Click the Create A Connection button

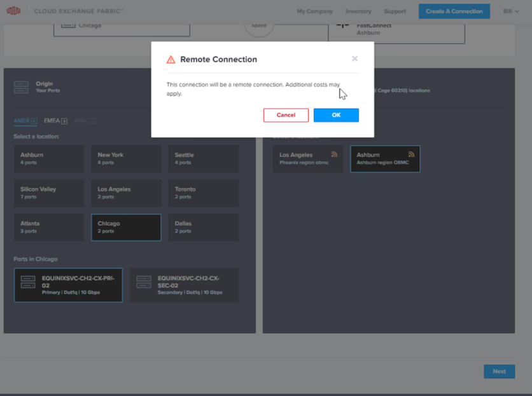454,11
